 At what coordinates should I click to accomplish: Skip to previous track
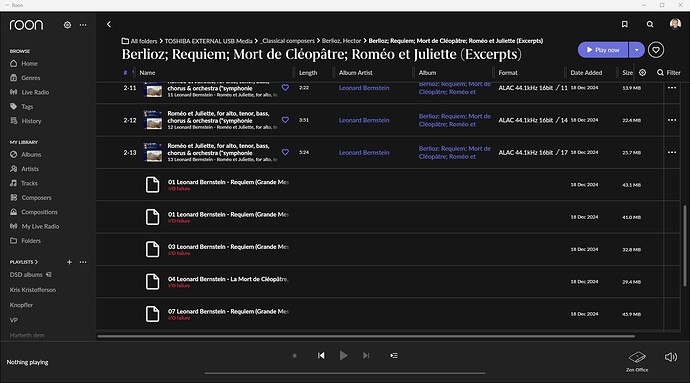[x=321, y=355]
